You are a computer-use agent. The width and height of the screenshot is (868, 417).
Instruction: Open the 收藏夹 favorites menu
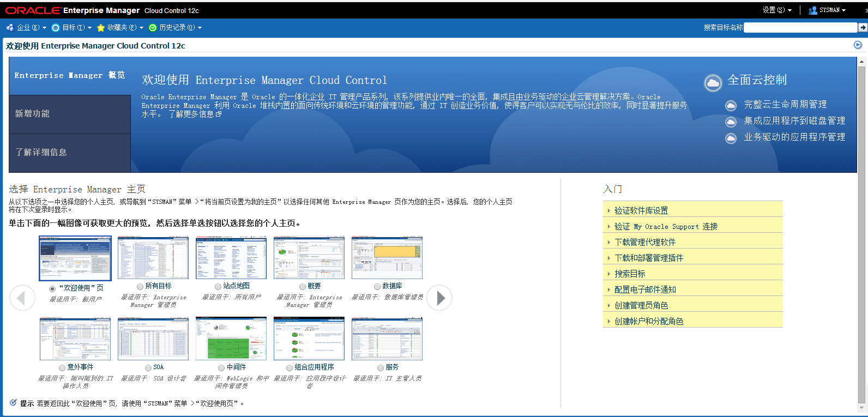120,27
